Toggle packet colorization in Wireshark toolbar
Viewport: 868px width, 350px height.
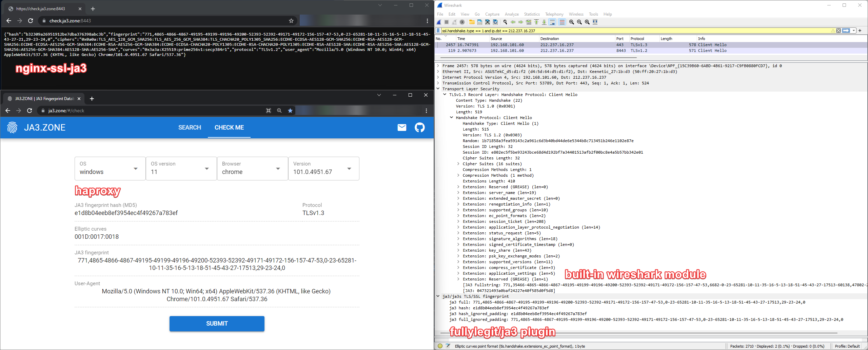(562, 22)
